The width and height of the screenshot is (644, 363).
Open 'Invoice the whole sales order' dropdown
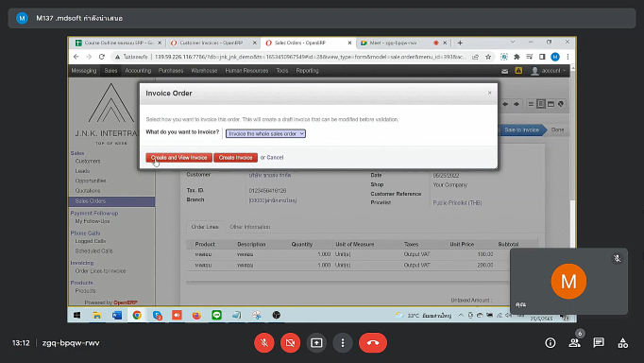coord(265,133)
